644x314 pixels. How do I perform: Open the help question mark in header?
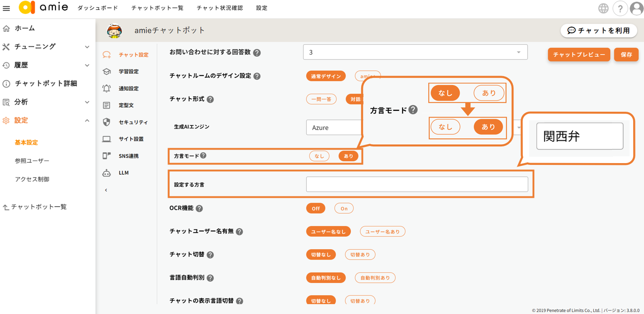coord(620,8)
